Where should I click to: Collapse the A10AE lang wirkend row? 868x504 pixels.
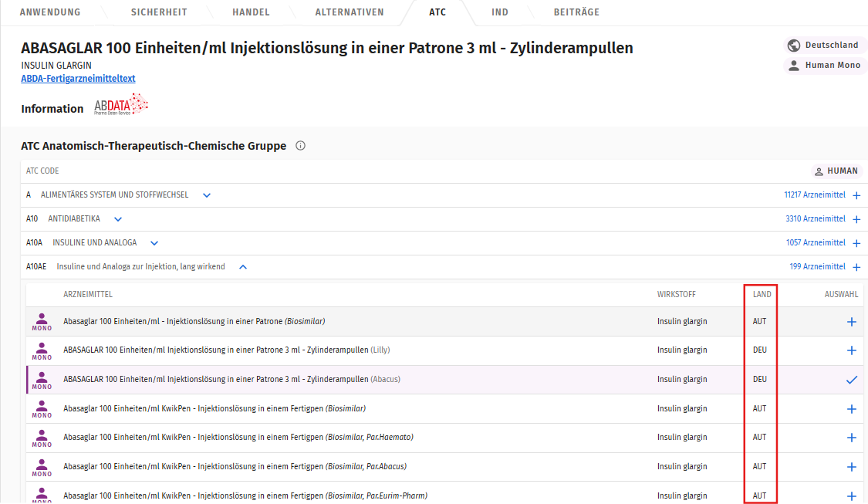point(243,267)
